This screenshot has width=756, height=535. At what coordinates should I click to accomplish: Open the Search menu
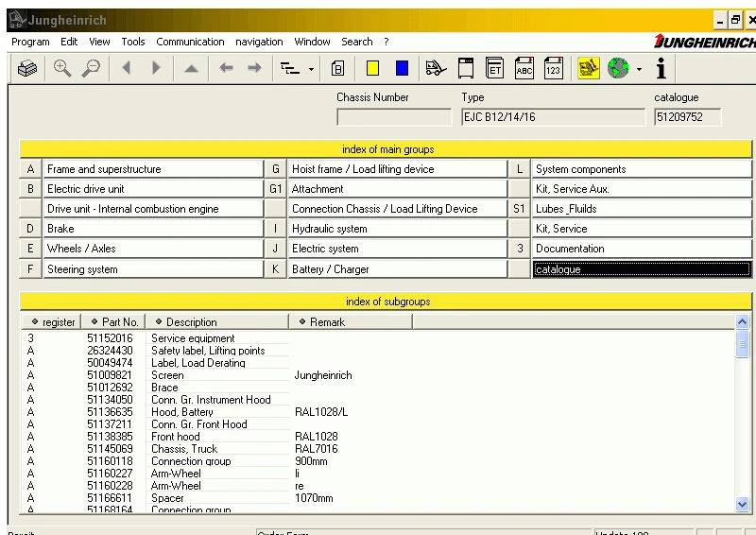click(357, 42)
